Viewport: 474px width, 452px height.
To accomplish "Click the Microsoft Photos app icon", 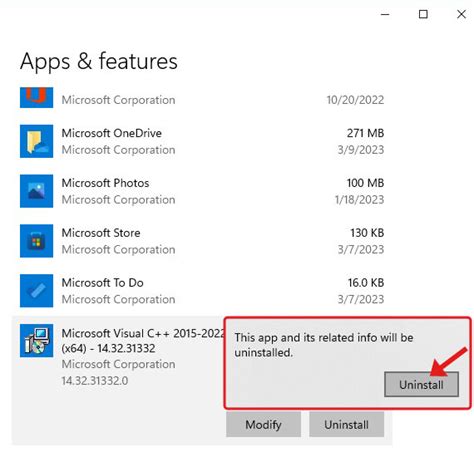I will tap(36, 191).
